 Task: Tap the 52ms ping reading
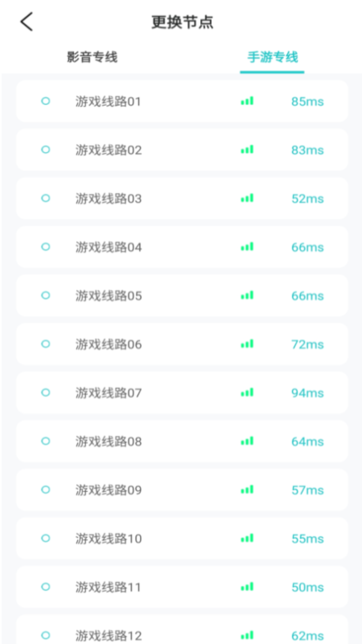(307, 199)
